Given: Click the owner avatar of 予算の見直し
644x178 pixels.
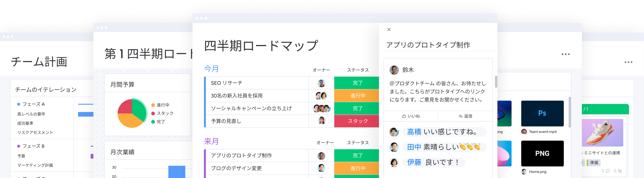Looking at the screenshot, I should point(322,121).
